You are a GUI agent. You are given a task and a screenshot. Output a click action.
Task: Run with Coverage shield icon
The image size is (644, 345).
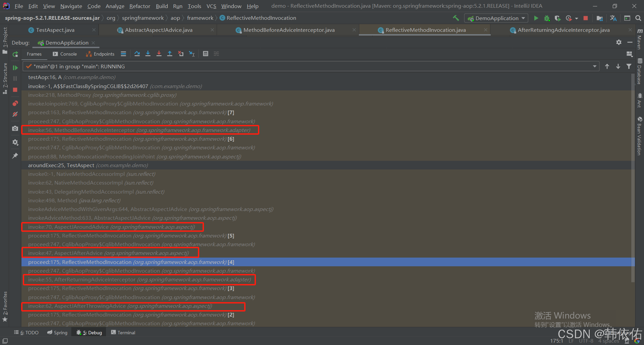tap(557, 18)
